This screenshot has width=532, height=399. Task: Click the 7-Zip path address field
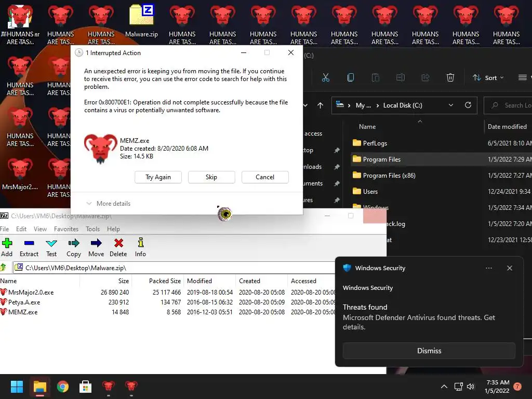click(x=174, y=268)
